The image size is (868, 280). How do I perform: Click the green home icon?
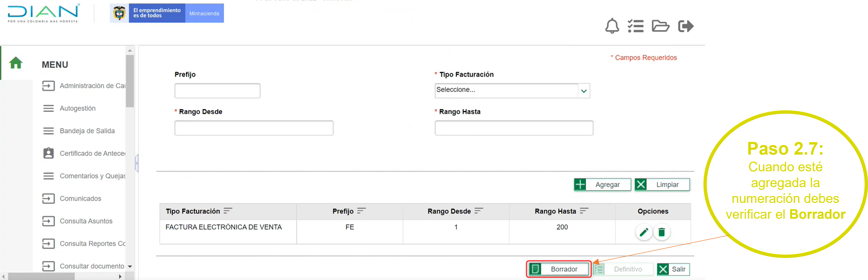[16, 63]
